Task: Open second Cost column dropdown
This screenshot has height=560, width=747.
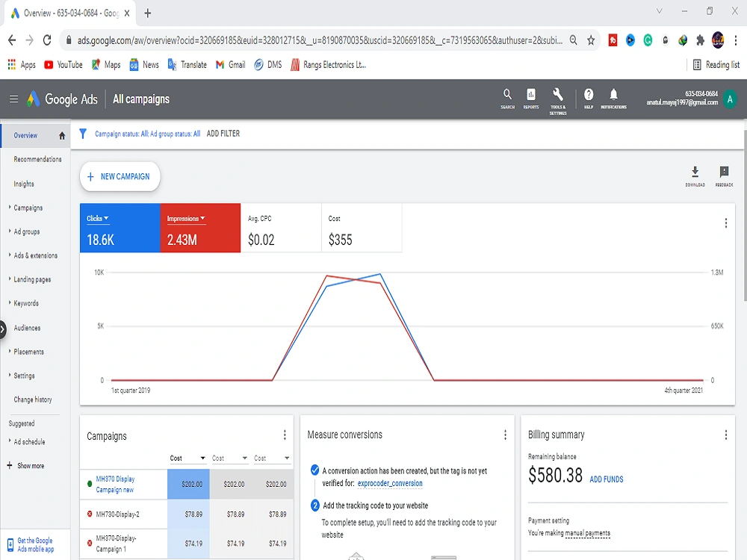Action: tap(229, 458)
